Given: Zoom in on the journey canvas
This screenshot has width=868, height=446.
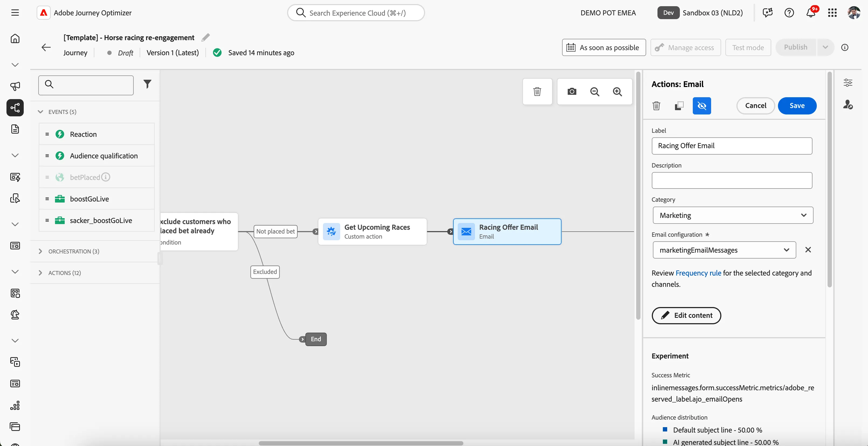Looking at the screenshot, I should [617, 92].
